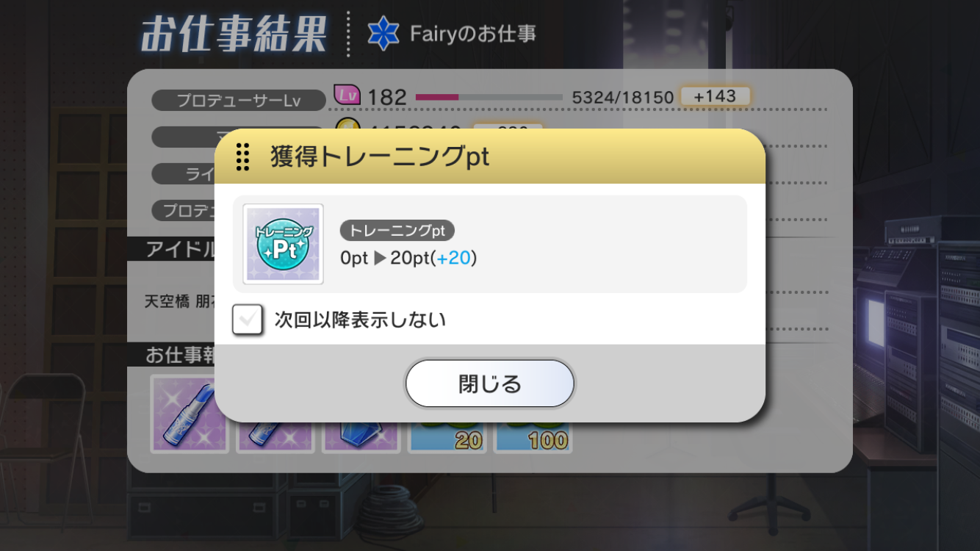The image size is (980, 551).
Task: Click the プロデューサーLv label
Action: (x=239, y=101)
